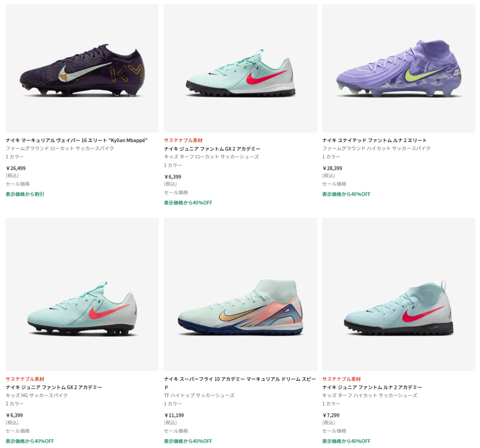Viewport: 480px width, 448px height.
Task: Click the ナイキ スーパーフライ 10 アカデミー product title
Action: [x=240, y=383]
